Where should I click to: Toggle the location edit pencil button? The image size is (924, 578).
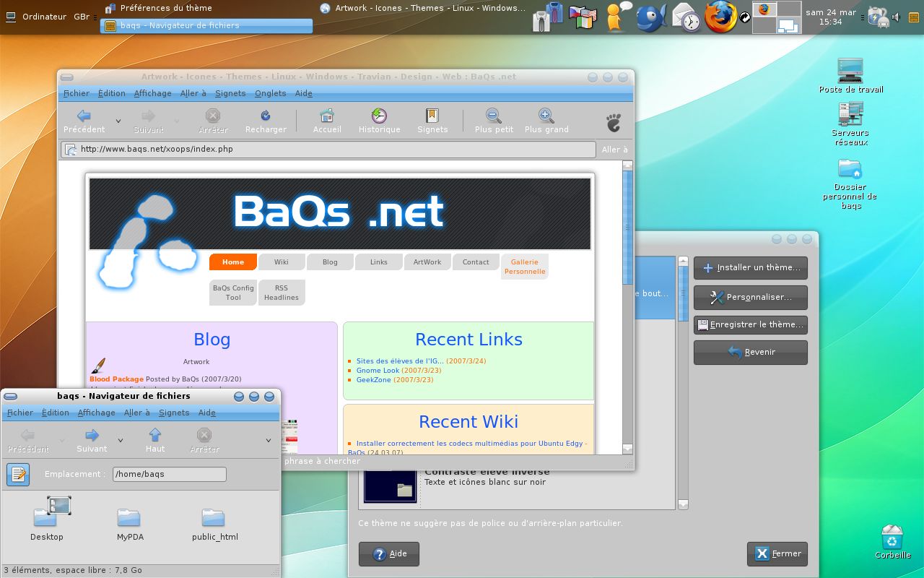tap(18, 475)
